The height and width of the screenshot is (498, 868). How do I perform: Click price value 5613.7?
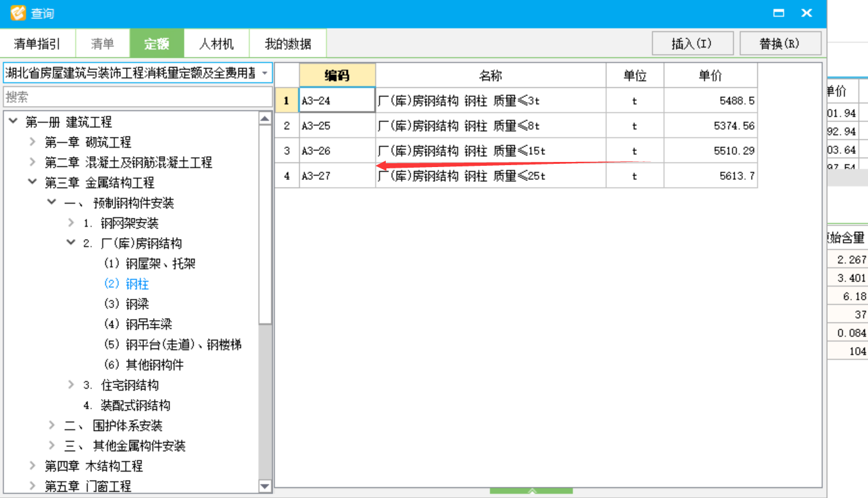(737, 176)
